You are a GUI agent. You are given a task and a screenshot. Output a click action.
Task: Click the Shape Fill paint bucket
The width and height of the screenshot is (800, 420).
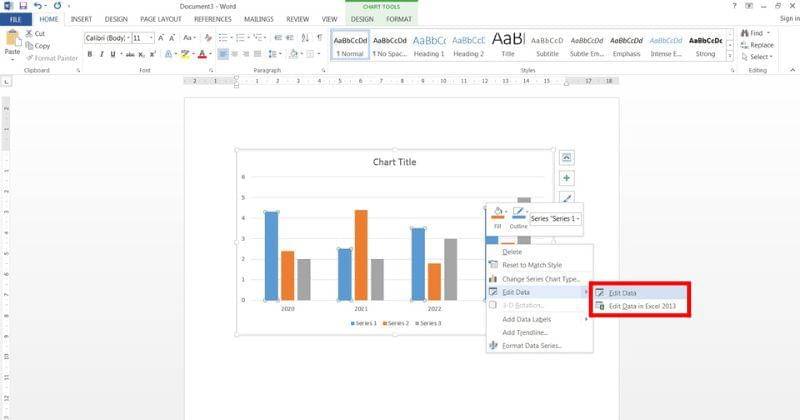coord(496,213)
